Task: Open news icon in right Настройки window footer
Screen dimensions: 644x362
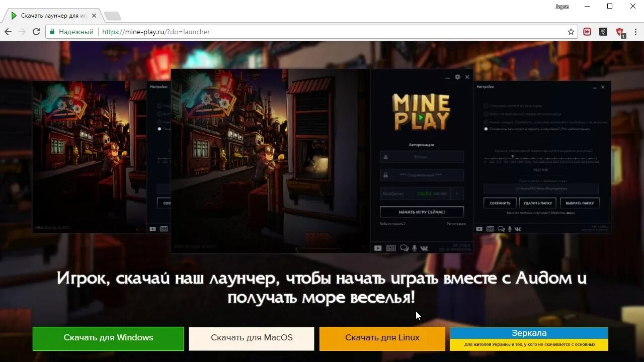Action: click(491, 229)
